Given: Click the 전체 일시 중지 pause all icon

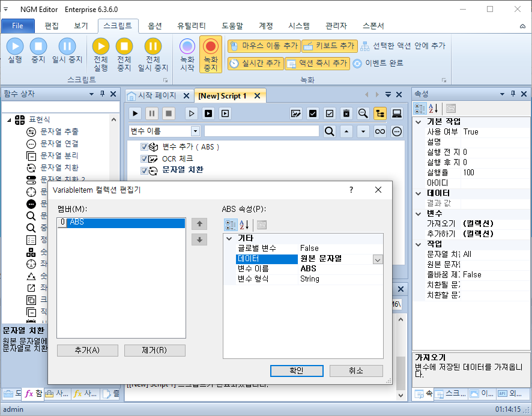Looking at the screenshot, I should click(x=153, y=55).
